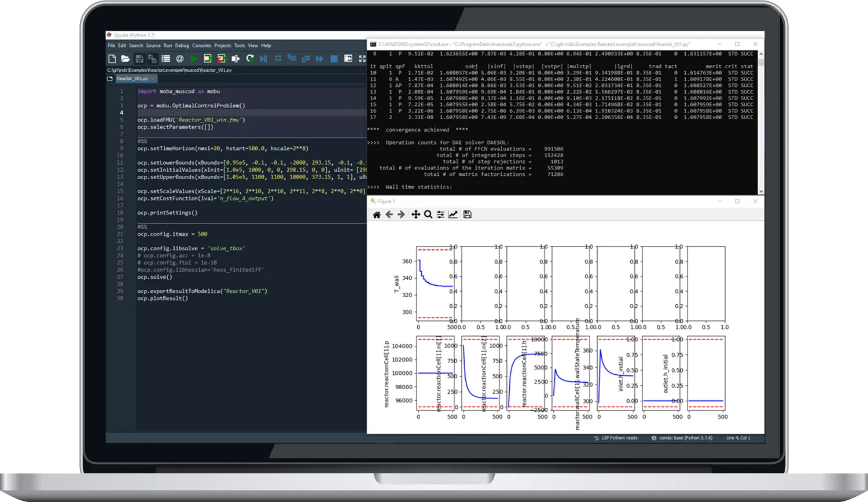This screenshot has width=868, height=502.
Task: Open the Run menu
Action: (x=168, y=46)
